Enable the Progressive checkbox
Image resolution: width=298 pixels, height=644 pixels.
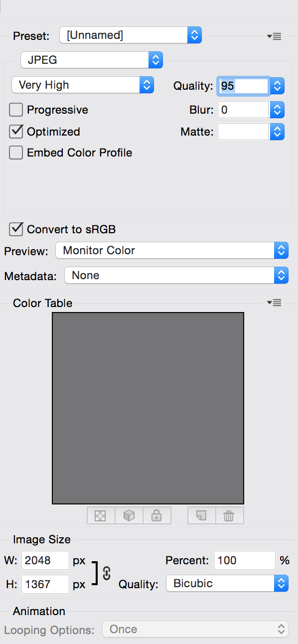coord(16,110)
